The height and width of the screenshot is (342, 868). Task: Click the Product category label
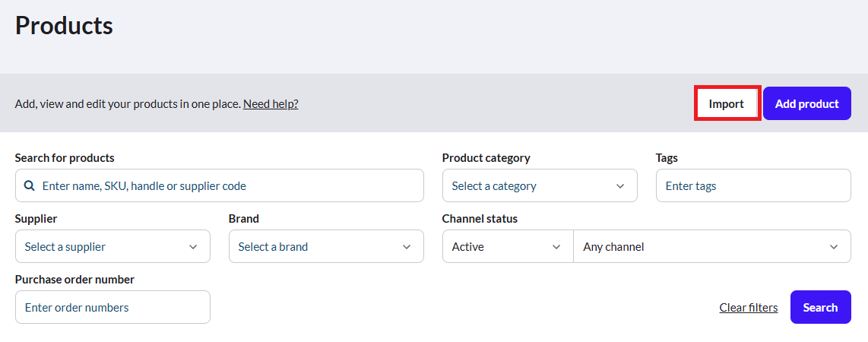pos(486,158)
